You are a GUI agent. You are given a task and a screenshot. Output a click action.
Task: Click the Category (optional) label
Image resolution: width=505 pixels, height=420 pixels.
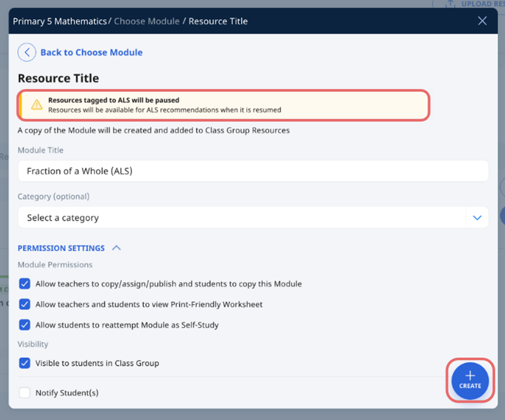click(x=53, y=197)
